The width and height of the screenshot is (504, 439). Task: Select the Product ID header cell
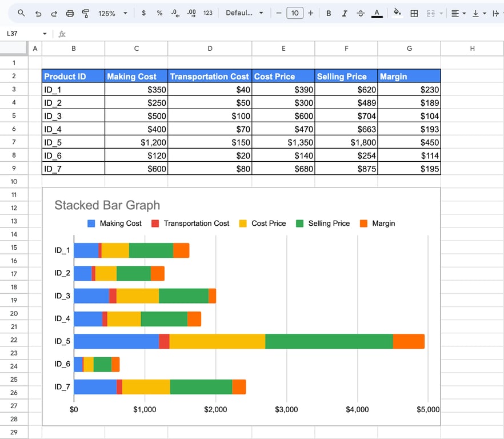pyautogui.click(x=73, y=76)
